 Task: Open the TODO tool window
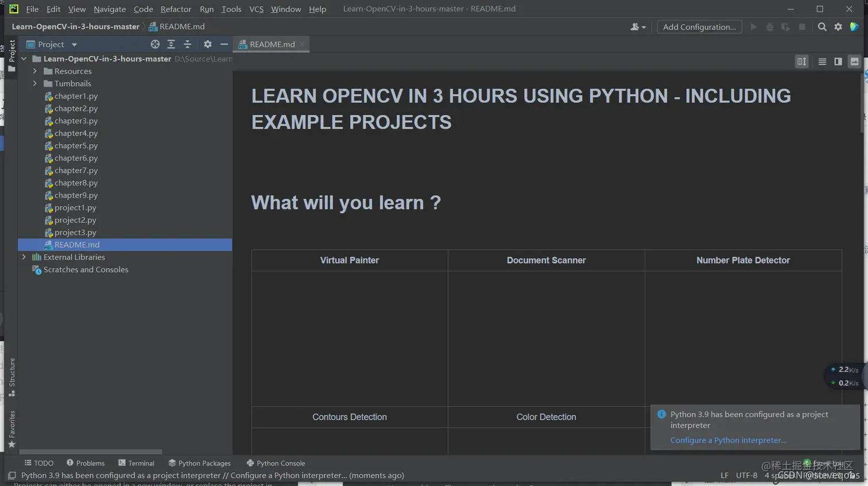(x=39, y=463)
